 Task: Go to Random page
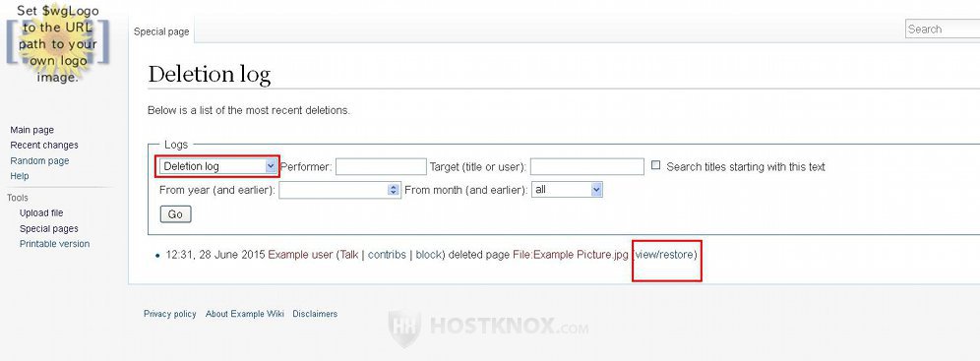39,160
